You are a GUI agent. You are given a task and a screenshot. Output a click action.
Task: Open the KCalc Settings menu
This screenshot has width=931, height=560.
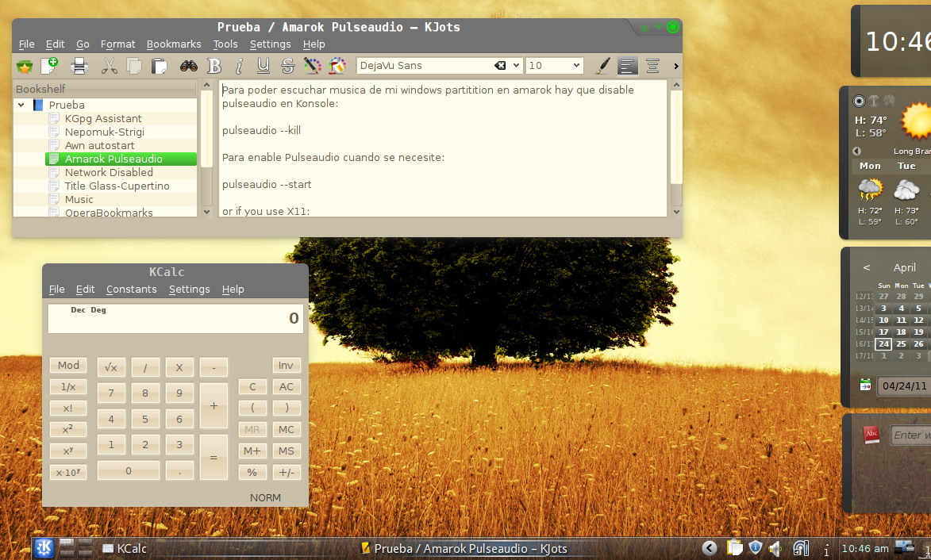(190, 290)
